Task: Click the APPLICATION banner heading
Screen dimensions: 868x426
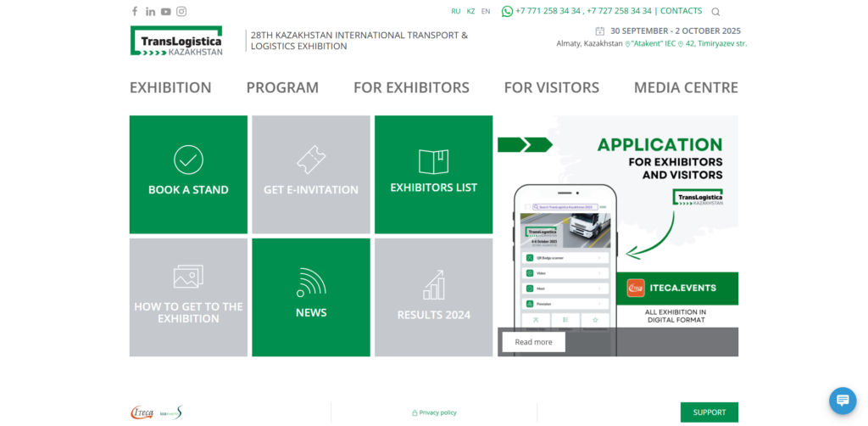Action: pos(659,144)
